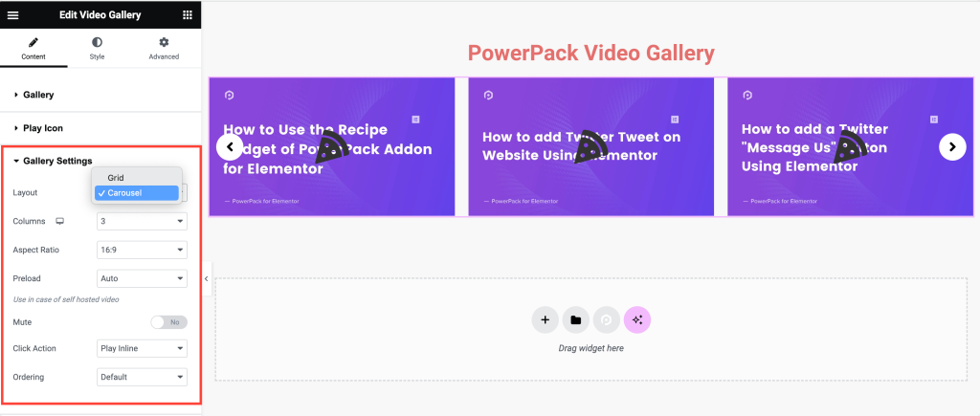This screenshot has height=416, width=980.
Task: Toggle the Mute switch
Action: (168, 322)
